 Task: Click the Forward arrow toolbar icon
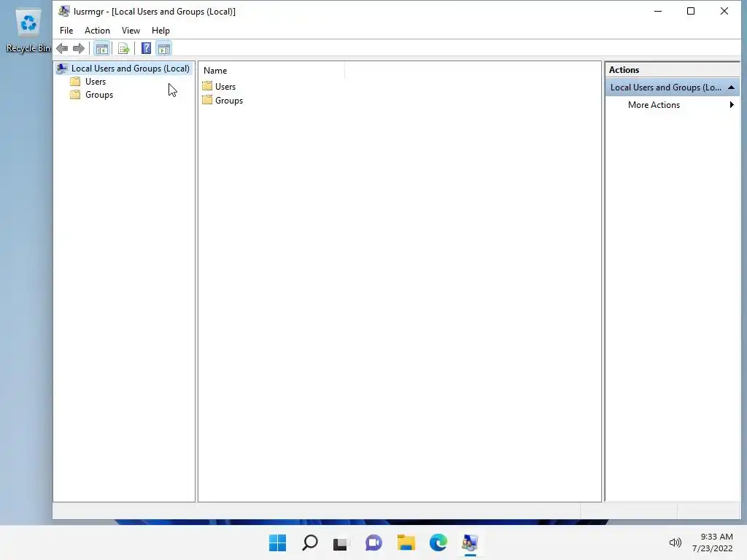(79, 49)
